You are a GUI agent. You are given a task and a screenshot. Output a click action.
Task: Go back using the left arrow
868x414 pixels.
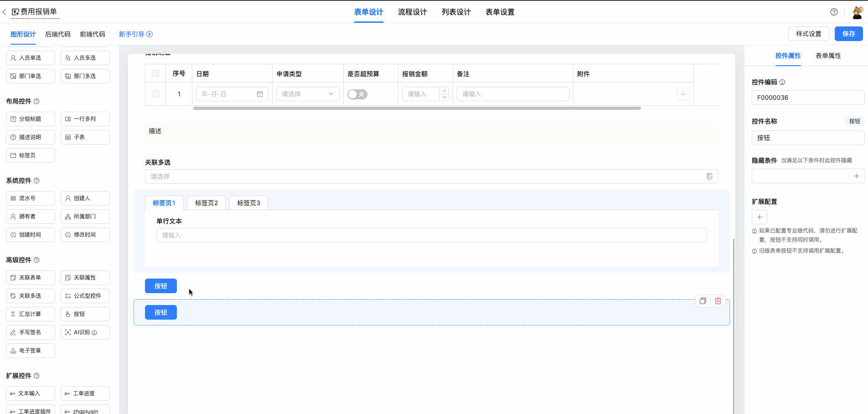click(5, 12)
